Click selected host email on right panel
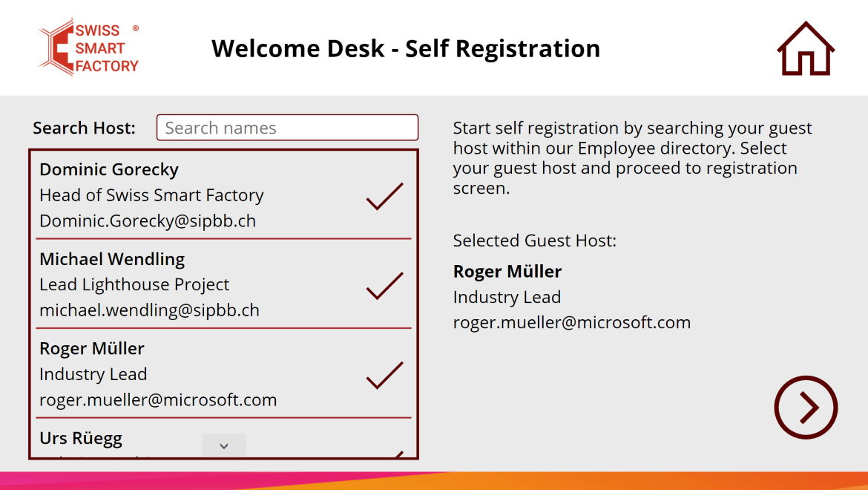 tap(572, 322)
